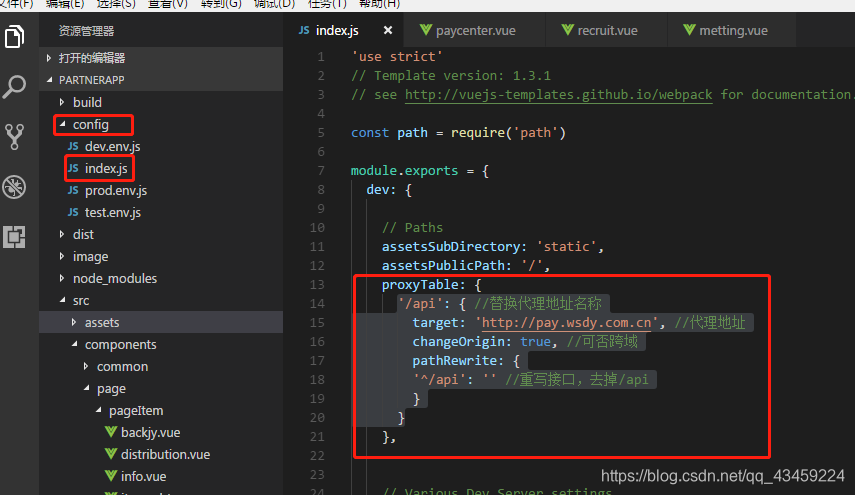The width and height of the screenshot is (855, 495).
Task: Click changeOrigin on line 16
Action: click(459, 341)
